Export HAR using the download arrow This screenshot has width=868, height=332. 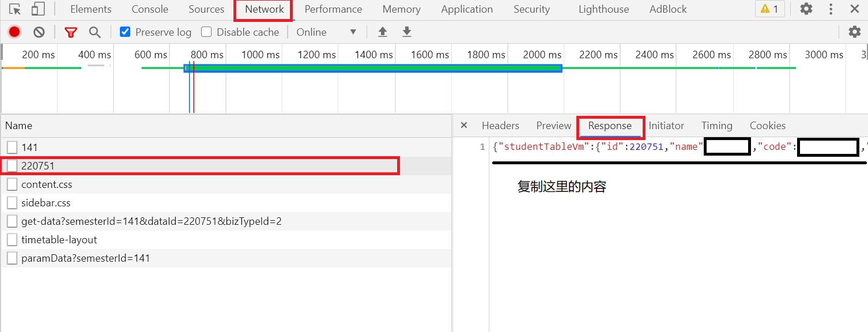click(x=406, y=32)
